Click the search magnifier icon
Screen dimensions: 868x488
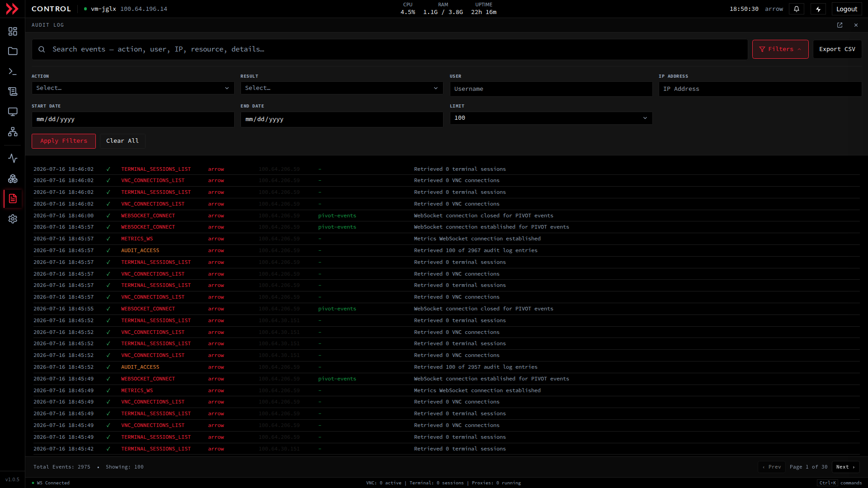(42, 49)
